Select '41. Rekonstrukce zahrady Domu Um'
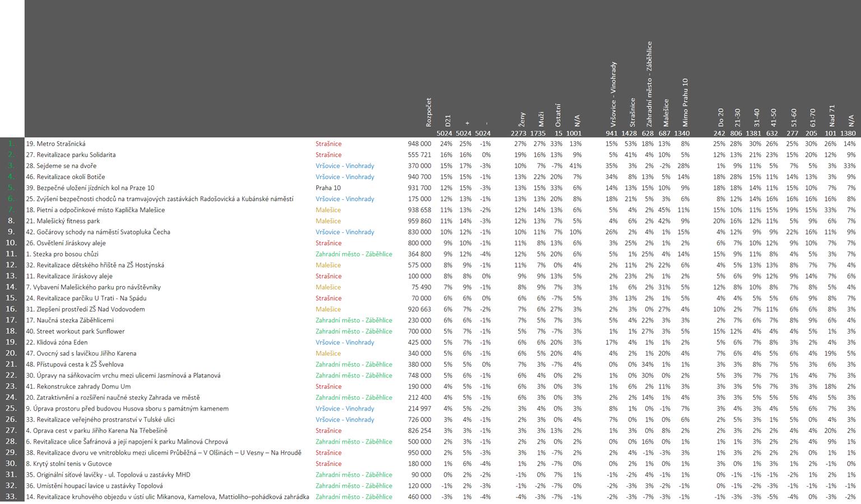 pyautogui.click(x=78, y=386)
